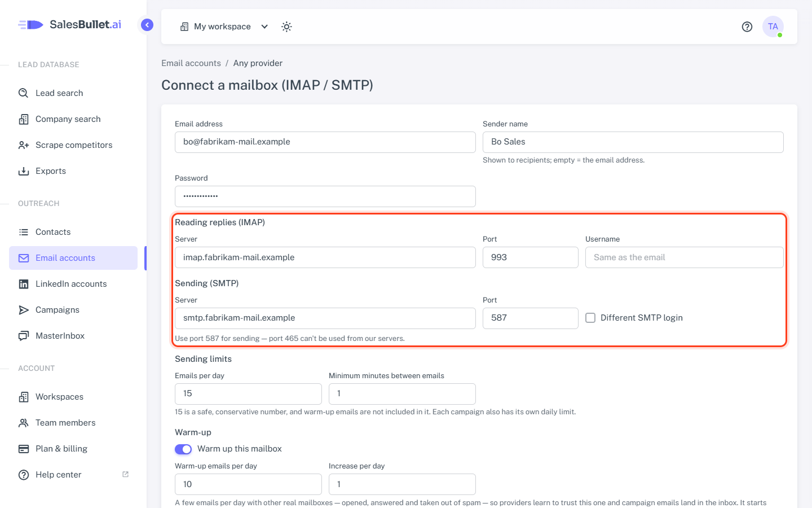812x508 pixels.
Task: Focus the Email address field
Action: 325,142
